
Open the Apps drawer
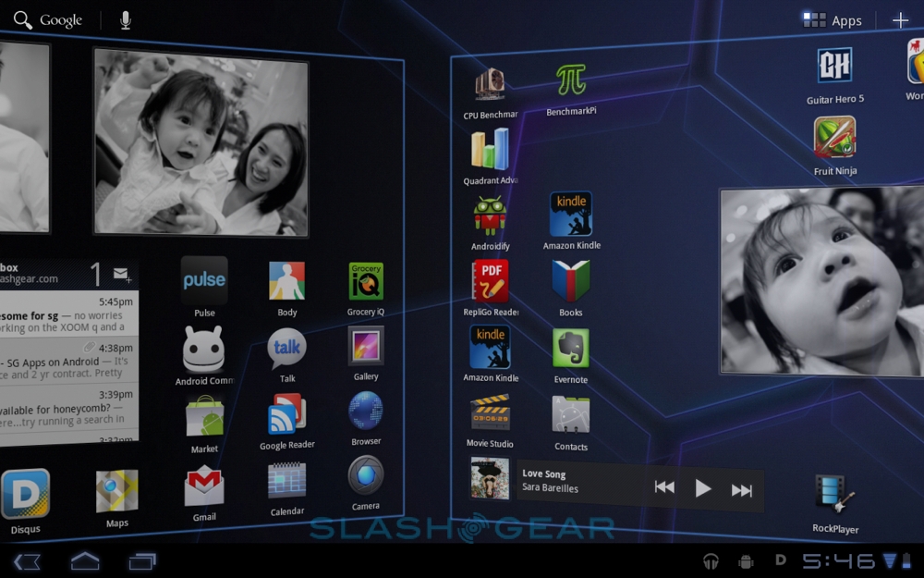pos(833,20)
